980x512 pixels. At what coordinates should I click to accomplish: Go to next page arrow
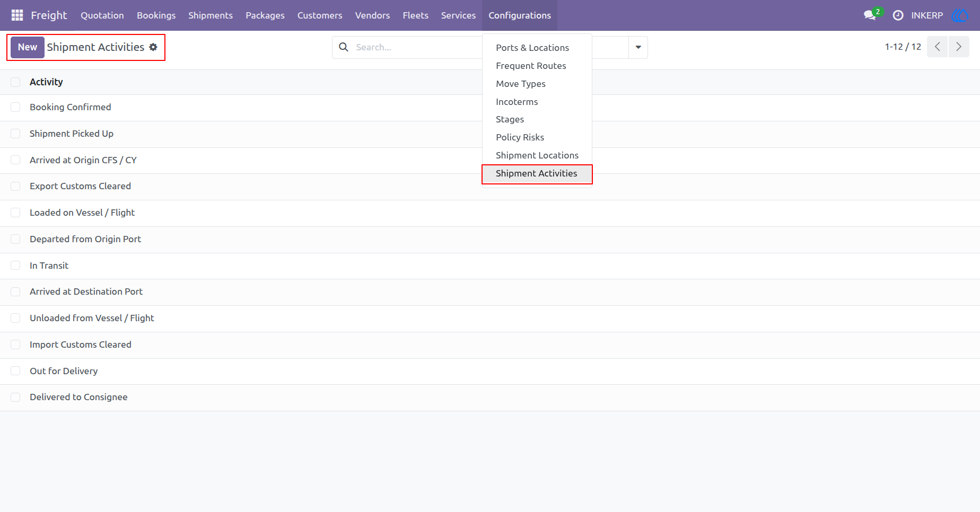tap(959, 47)
